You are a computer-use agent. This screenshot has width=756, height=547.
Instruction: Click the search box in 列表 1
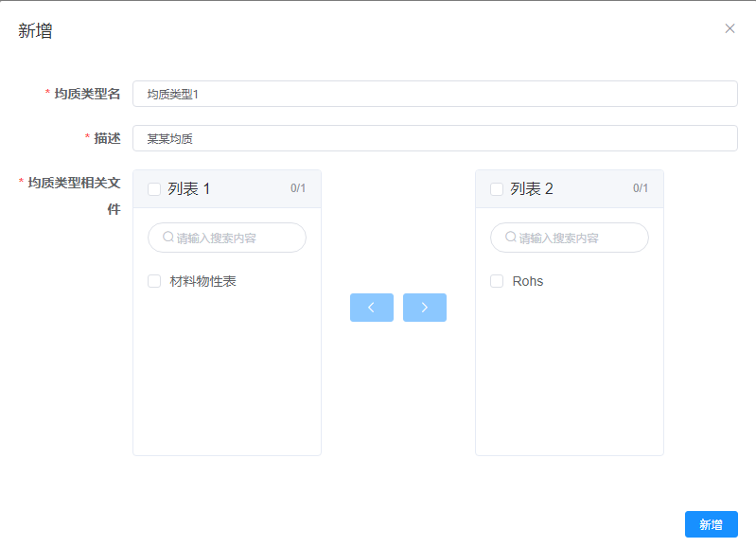click(x=237, y=238)
